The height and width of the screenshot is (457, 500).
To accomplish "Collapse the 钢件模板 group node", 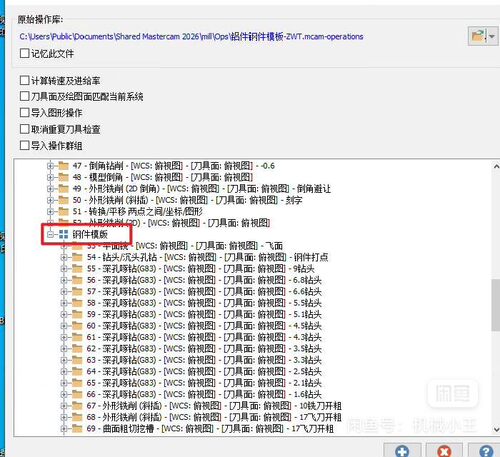I will click(50, 234).
